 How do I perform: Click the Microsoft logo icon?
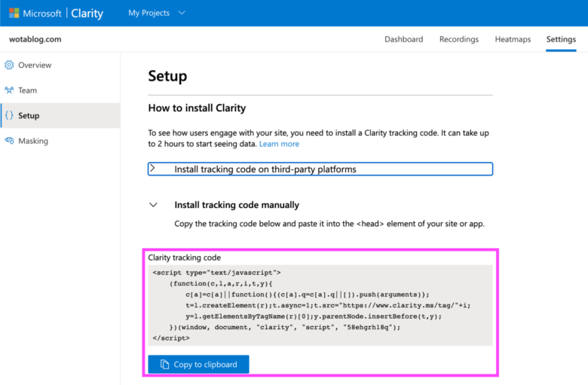tap(14, 13)
